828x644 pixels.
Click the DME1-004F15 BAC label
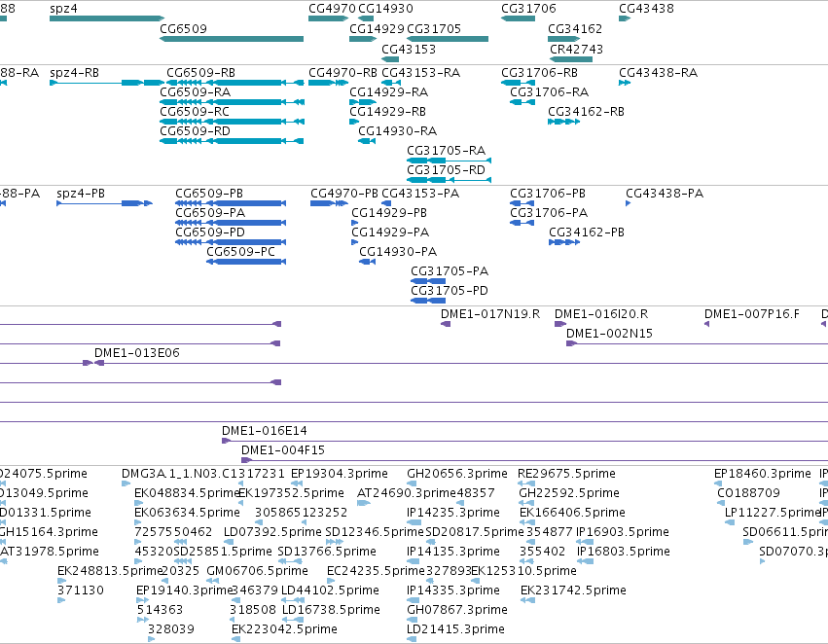point(283,450)
